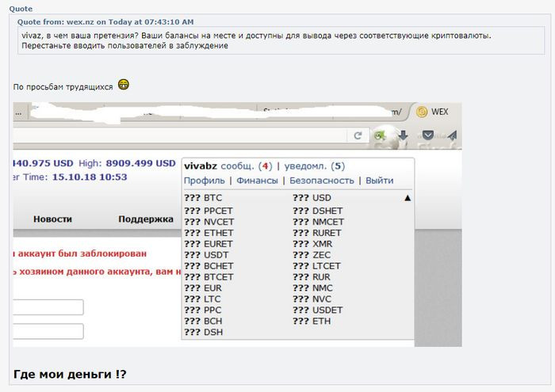This screenshot has width=555, height=392.
Task: Click the 'По просьбам трудящихся' text
Action: point(63,87)
